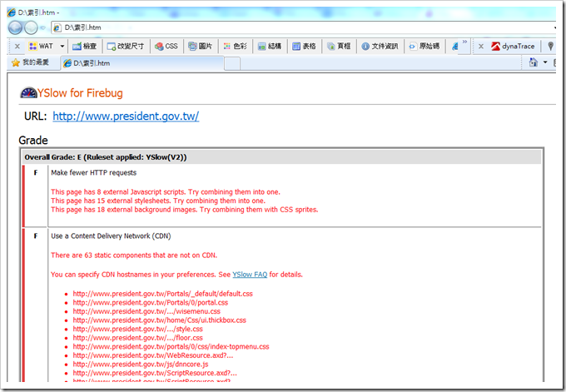Click the 'Make fewer HTTP requests' rule title
Screen dimensions: 566x392
pyautogui.click(x=93, y=173)
